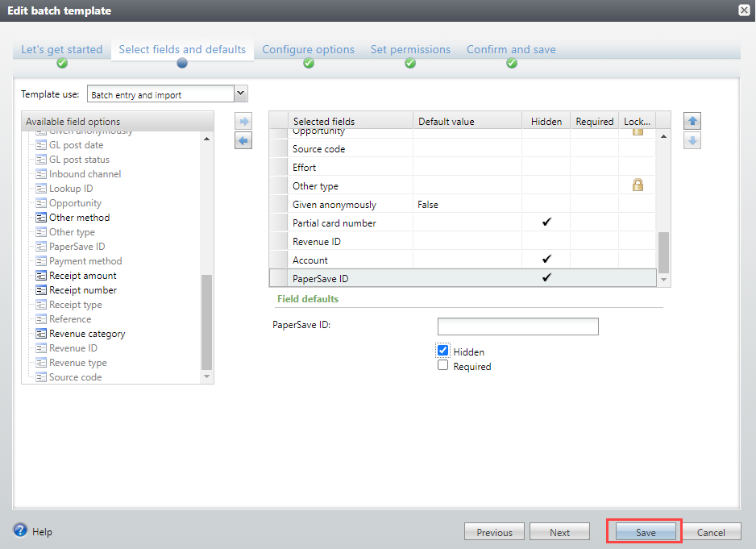Uncheck the Hidden checkbox
This screenshot has width=756, height=549.
pos(442,351)
